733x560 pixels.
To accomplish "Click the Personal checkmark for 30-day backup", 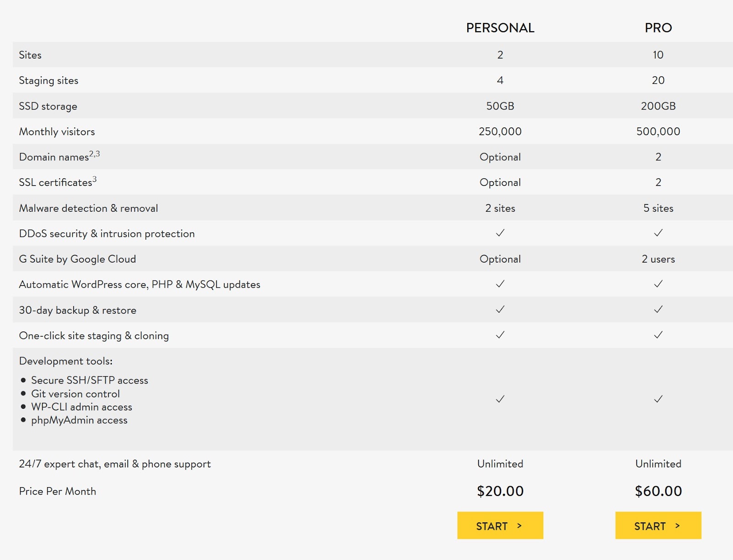I will point(500,309).
